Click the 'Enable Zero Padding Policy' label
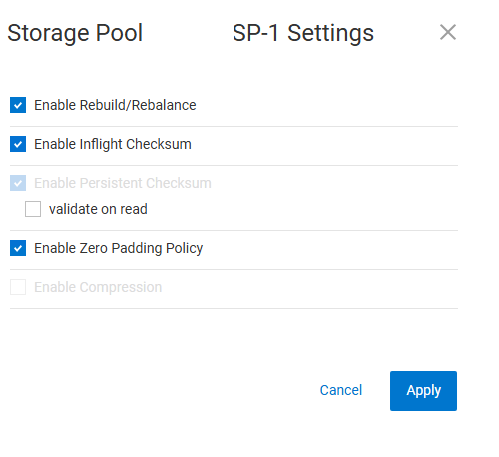 [x=119, y=248]
